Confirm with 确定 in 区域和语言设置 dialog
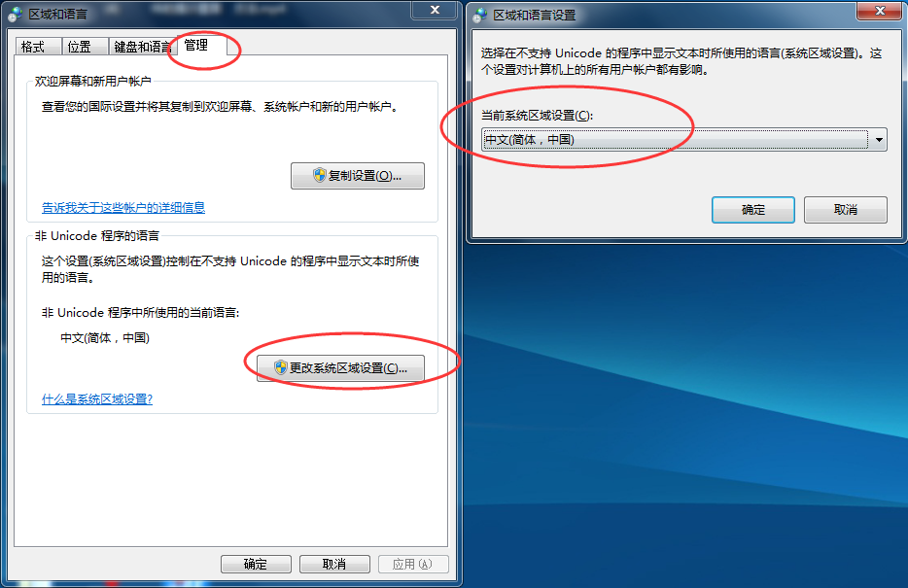908x588 pixels. [752, 210]
